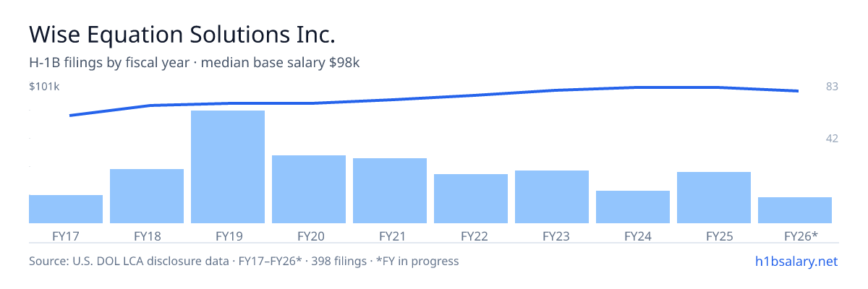The width and height of the screenshot is (868, 289).
Task: Click the FY19 x-axis label
Action: click(228, 236)
